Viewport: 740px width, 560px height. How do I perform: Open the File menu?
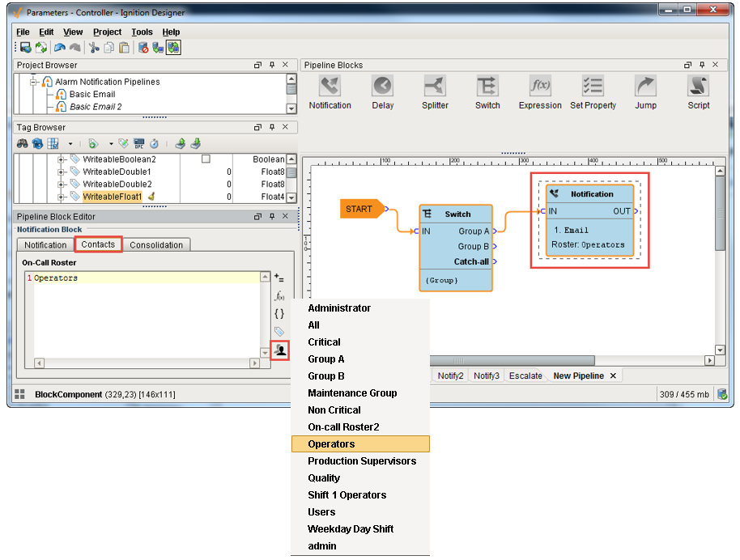[23, 32]
